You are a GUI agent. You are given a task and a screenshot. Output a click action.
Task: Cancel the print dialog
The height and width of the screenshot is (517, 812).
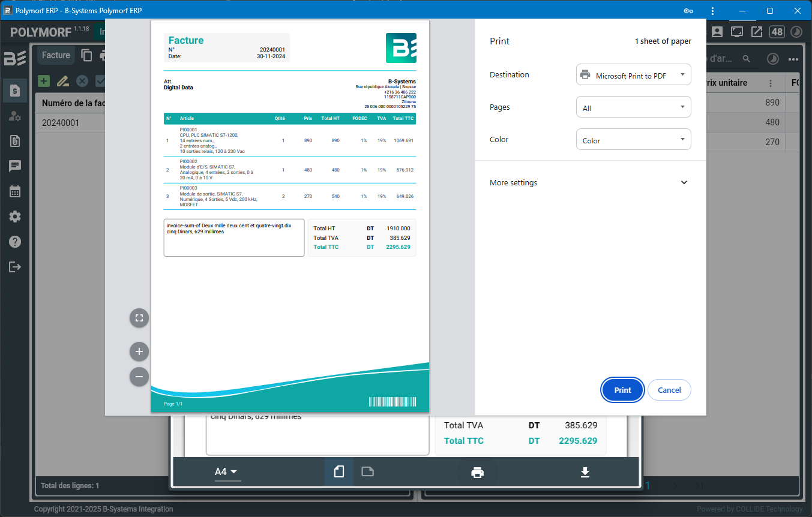(x=669, y=390)
